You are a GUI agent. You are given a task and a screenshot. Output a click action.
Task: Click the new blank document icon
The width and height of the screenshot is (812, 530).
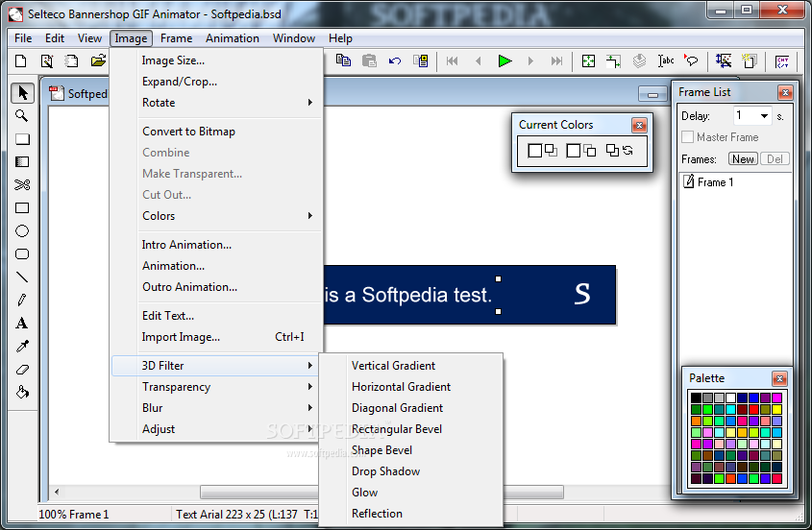(21, 61)
